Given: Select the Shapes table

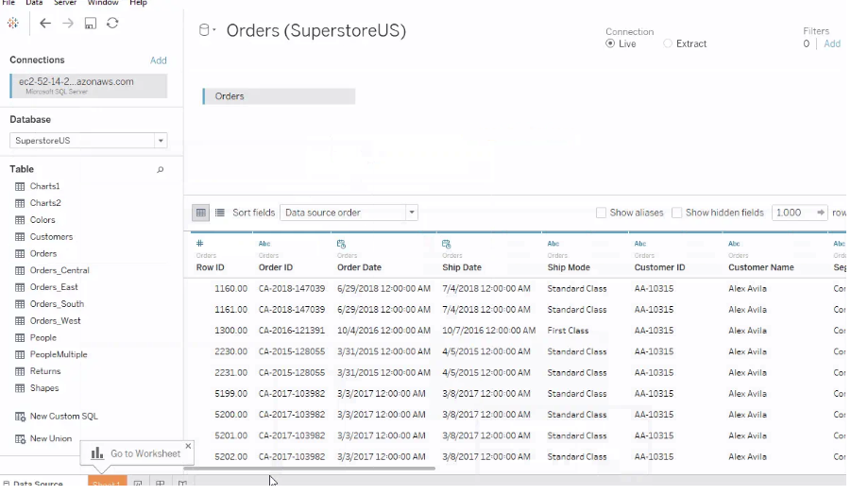Looking at the screenshot, I should click(43, 388).
